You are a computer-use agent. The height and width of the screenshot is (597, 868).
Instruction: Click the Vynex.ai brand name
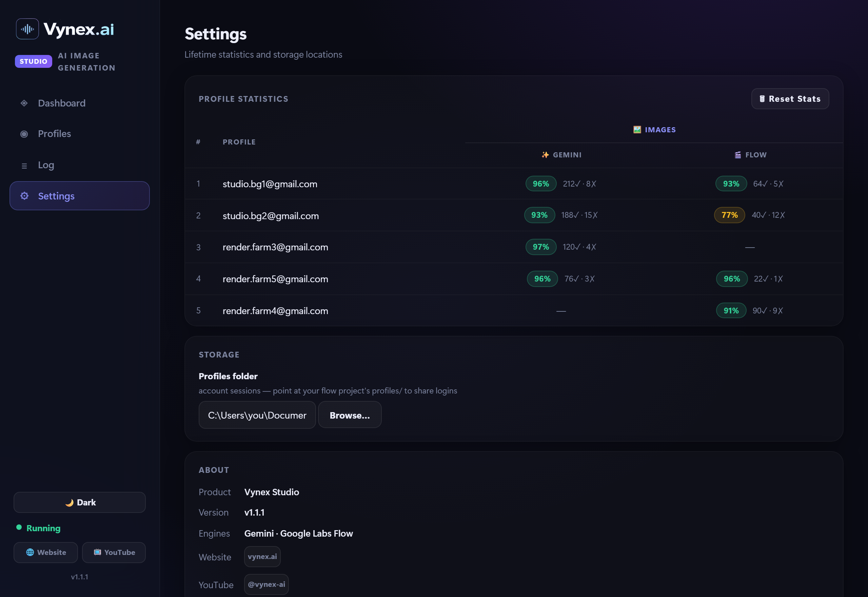[x=79, y=29]
